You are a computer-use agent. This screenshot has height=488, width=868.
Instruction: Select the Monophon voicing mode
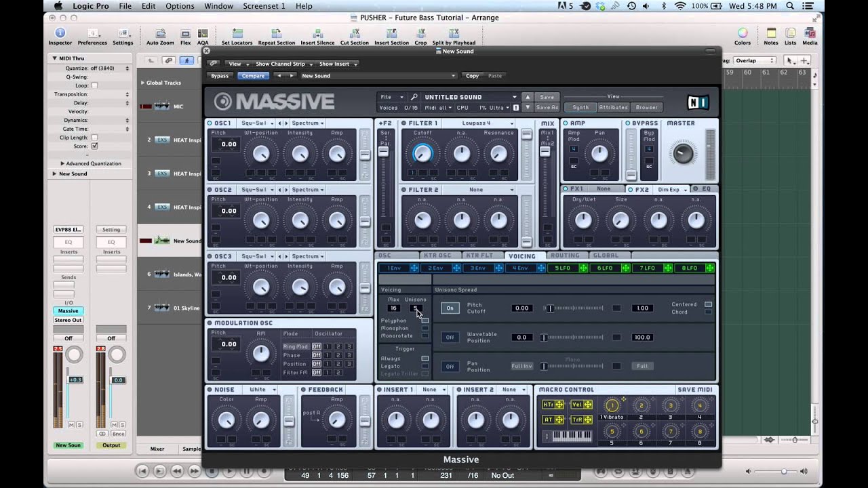click(x=425, y=328)
